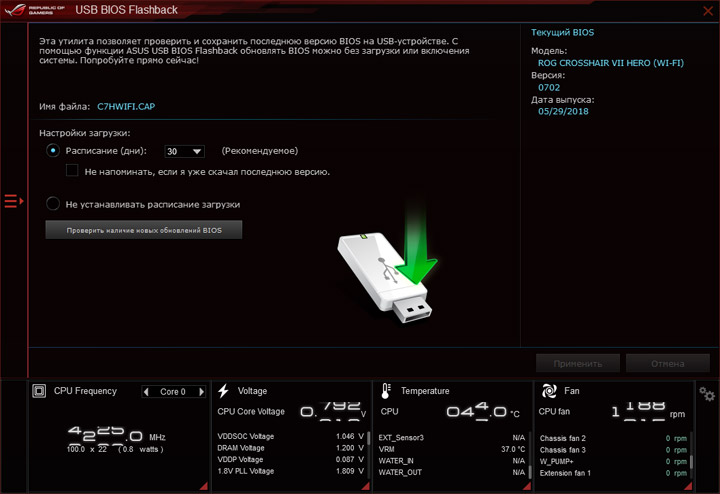Click the Extension fan 1 row
This screenshot has height=494, width=720.
pos(613,473)
